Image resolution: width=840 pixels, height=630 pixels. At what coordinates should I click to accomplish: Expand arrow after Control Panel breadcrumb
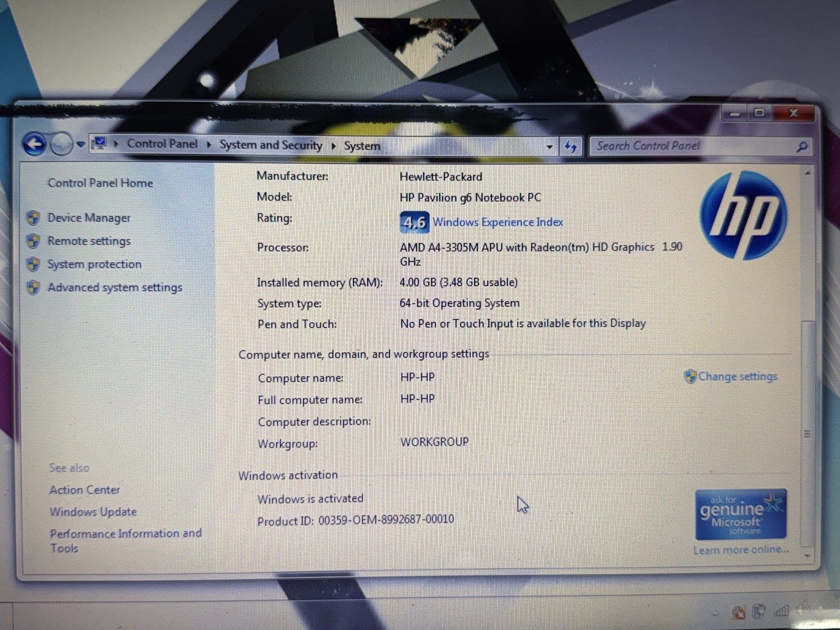(209, 145)
